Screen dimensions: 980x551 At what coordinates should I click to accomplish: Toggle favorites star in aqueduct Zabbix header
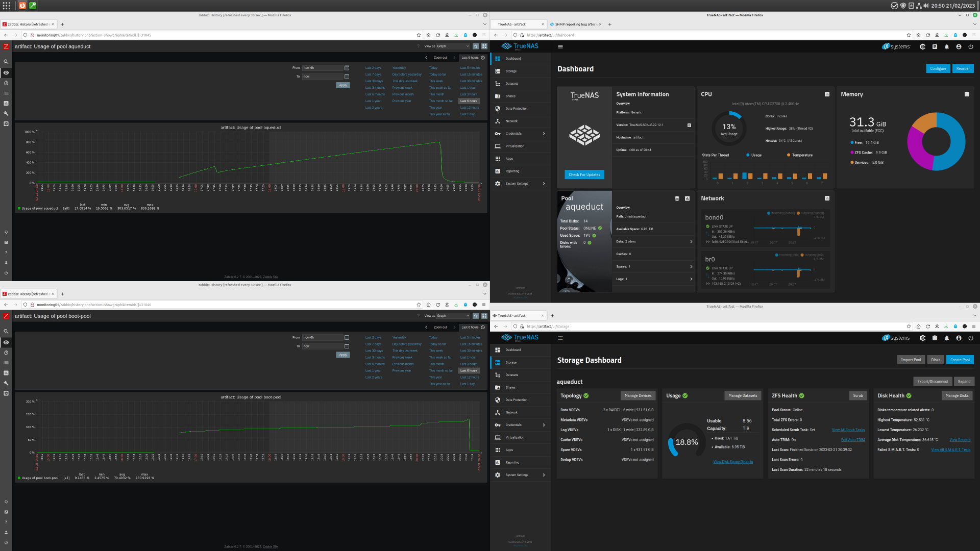point(476,46)
